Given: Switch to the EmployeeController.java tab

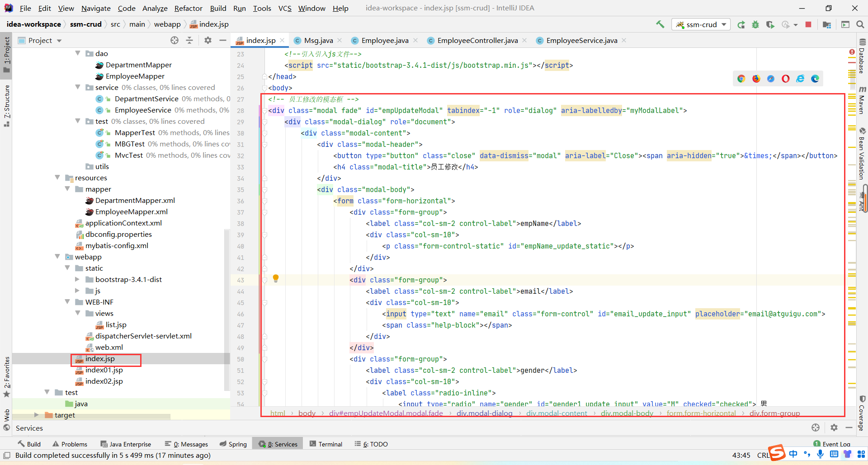Looking at the screenshot, I should [477, 40].
